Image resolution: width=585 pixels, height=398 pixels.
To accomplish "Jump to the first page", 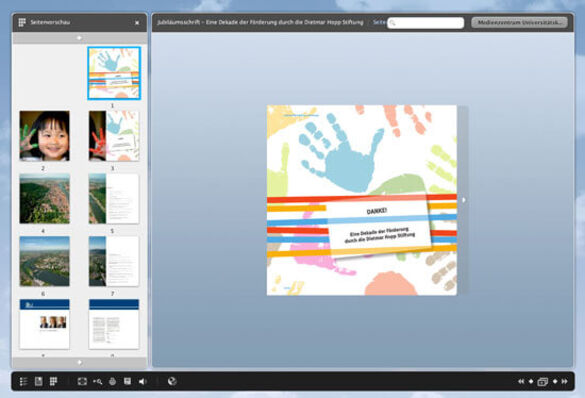I will 521,381.
